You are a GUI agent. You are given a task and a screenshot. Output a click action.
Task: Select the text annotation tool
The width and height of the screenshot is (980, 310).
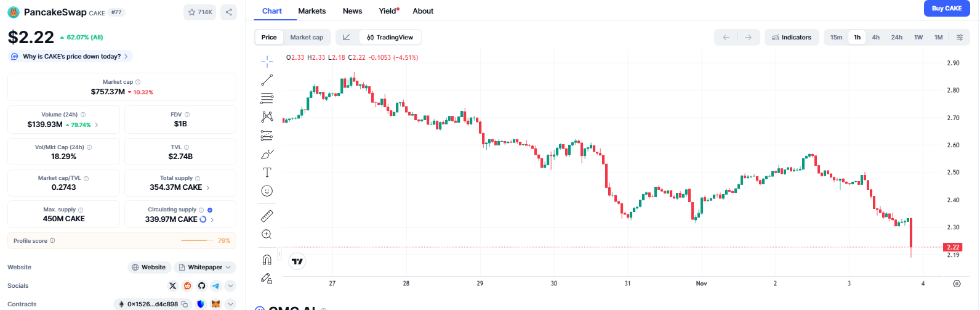[267, 173]
